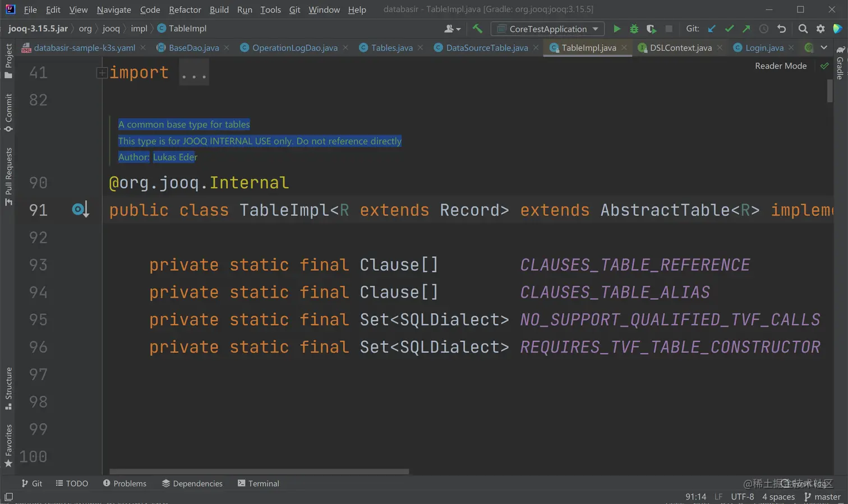Switch to BaseDao.java tab
The image size is (848, 504).
pos(193,48)
